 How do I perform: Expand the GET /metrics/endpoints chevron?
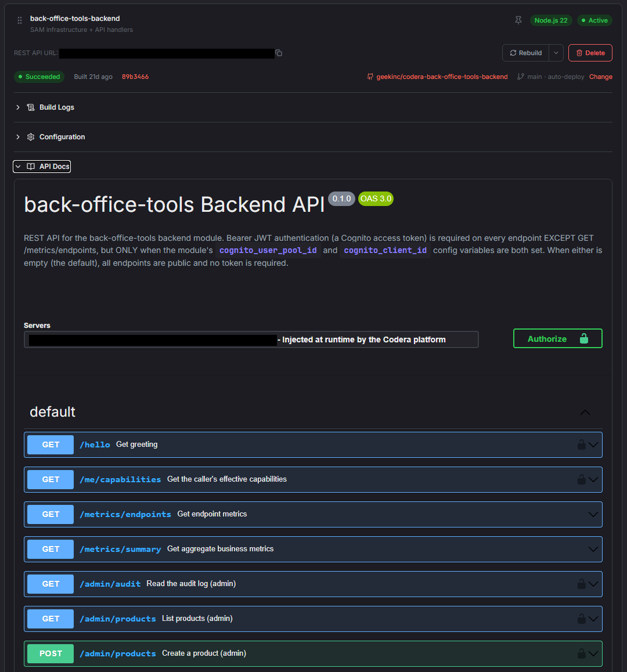[593, 514]
